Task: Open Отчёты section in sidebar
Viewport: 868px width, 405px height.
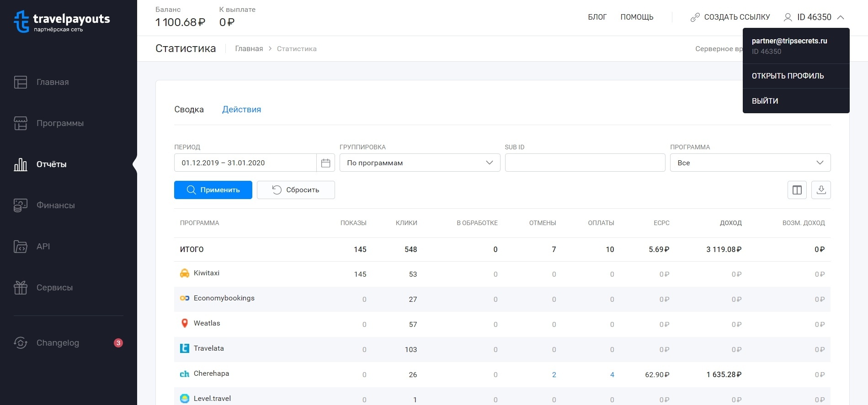Action: (51, 164)
